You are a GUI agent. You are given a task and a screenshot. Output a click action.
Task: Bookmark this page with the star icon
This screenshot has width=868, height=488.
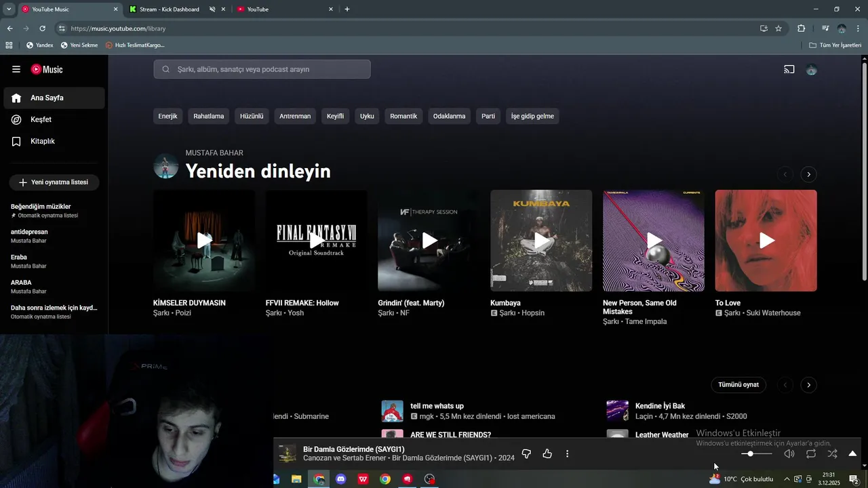coord(778,28)
